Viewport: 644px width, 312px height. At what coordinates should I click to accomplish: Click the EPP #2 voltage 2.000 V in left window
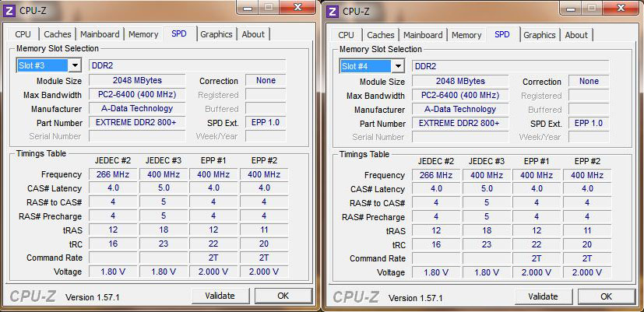(x=264, y=272)
